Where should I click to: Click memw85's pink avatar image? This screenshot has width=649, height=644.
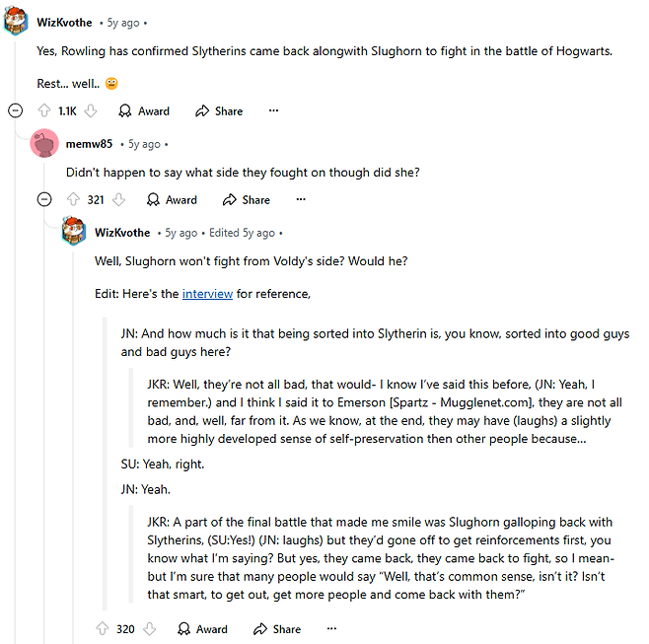44,144
